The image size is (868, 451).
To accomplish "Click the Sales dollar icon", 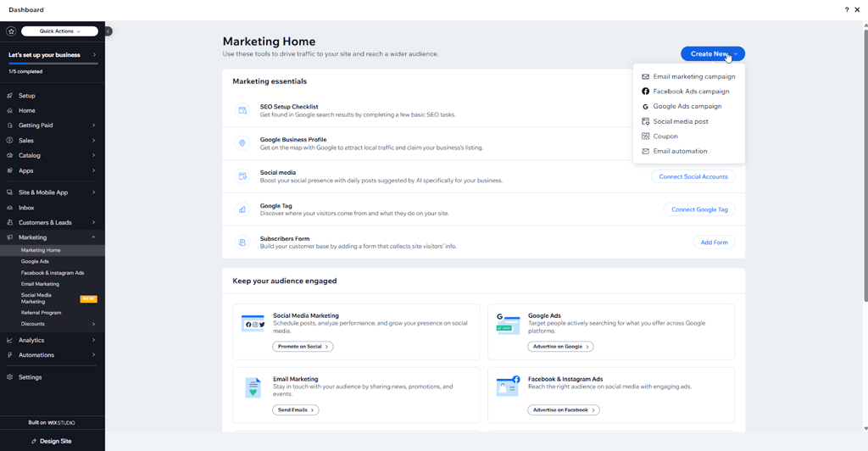I will 9,141.
